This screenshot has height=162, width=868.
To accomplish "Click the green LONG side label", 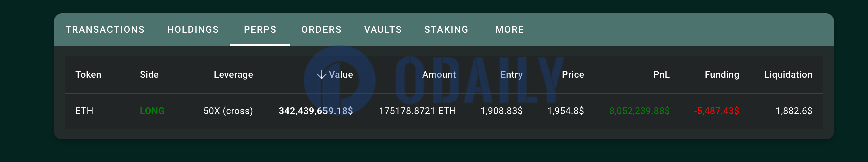I will pos(152,111).
